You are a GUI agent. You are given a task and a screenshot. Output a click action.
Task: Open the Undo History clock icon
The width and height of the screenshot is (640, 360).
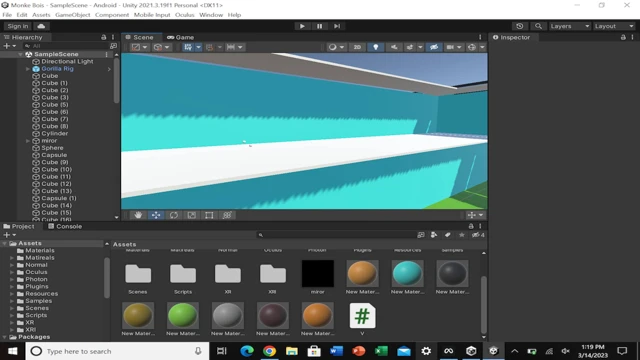pyautogui.click(x=520, y=26)
